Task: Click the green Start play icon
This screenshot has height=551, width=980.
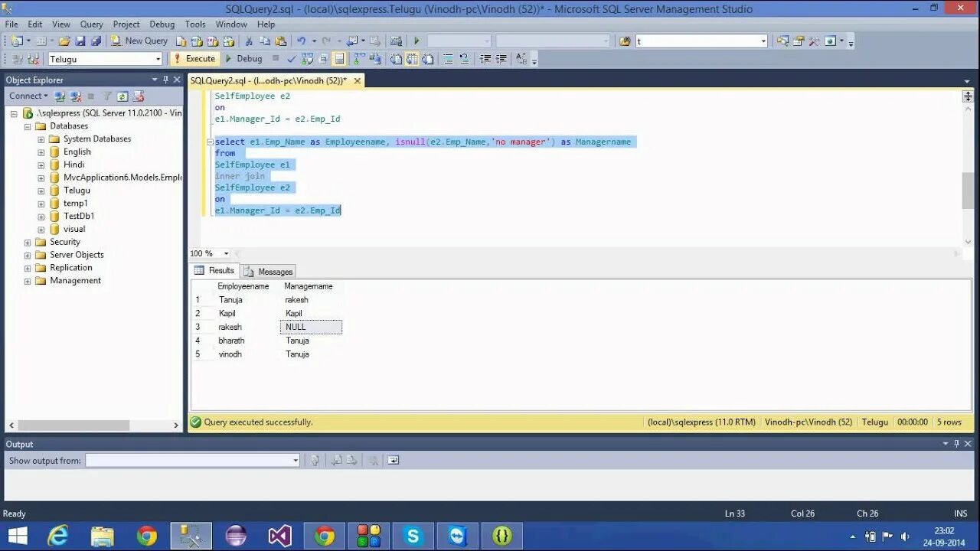Action: (x=416, y=41)
